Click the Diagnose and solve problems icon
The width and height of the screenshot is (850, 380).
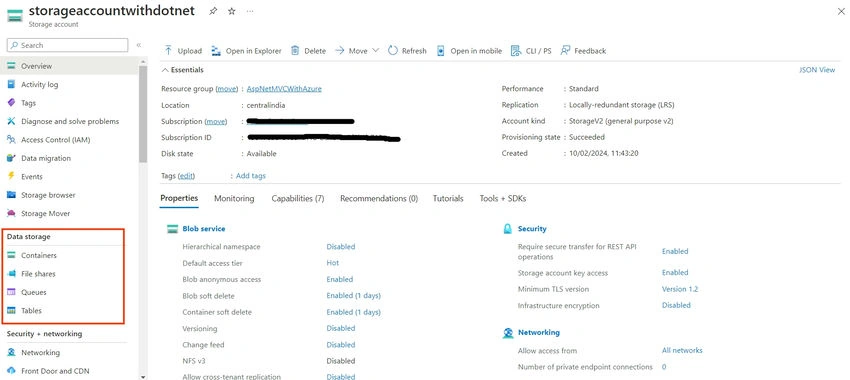tap(11, 121)
